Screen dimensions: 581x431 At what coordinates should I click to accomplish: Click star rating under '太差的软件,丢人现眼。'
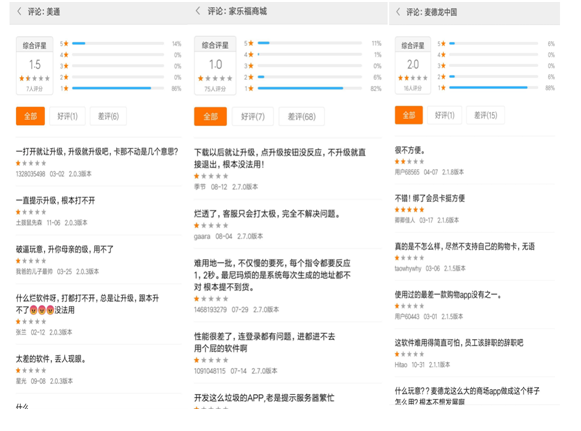(31, 370)
